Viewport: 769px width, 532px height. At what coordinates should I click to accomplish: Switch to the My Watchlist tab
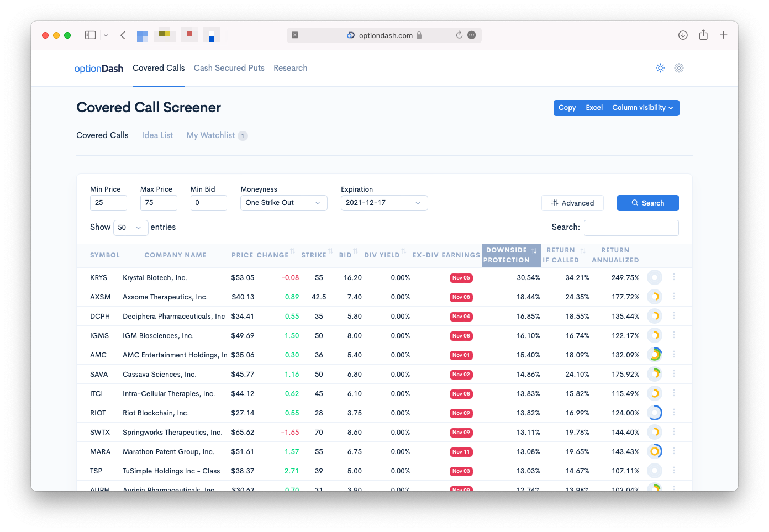tap(217, 135)
